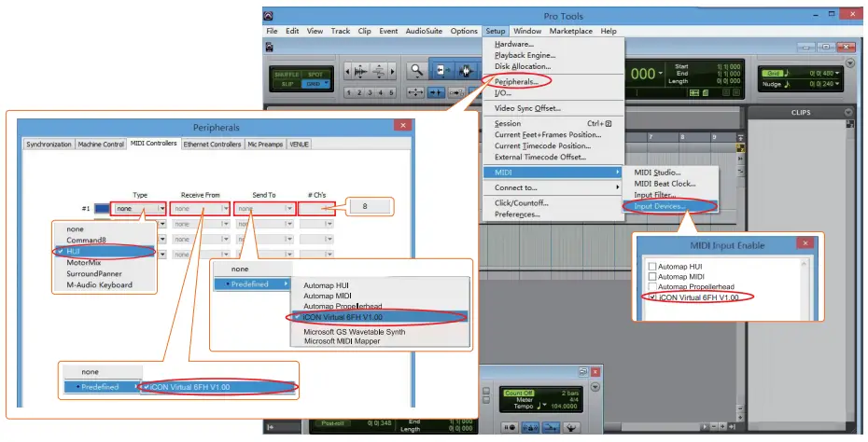
Task: Check the Automap HUI checkbox
Action: (652, 267)
